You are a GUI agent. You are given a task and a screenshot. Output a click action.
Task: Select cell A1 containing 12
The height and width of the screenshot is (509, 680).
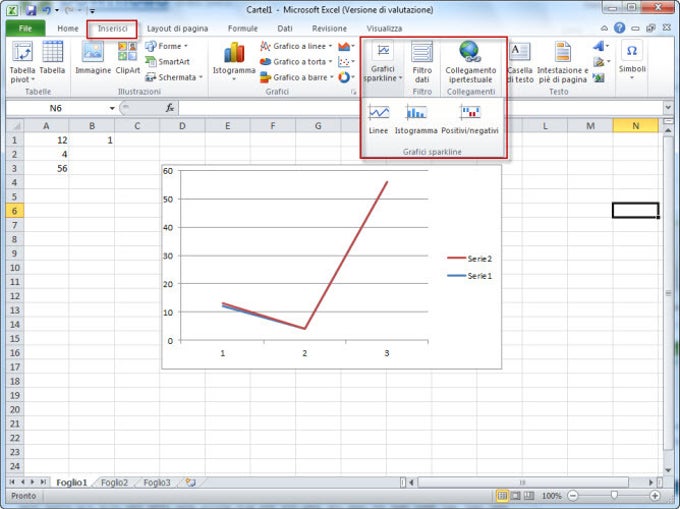[46, 140]
